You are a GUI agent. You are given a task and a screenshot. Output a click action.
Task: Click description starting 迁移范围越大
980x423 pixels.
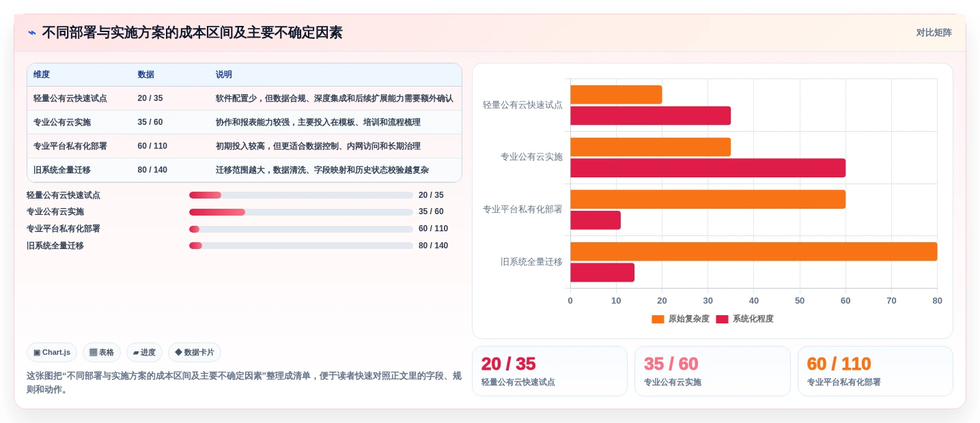click(x=322, y=170)
